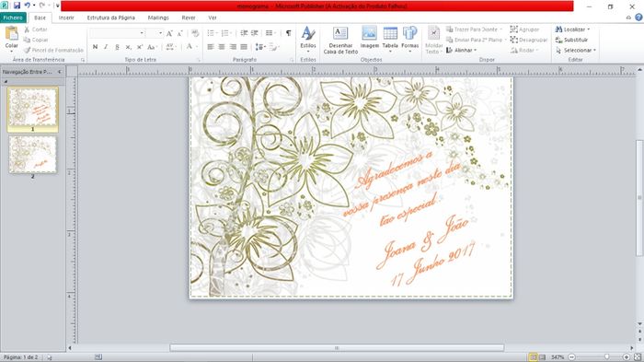
Task: Decrease the indent level
Action: coord(244,33)
